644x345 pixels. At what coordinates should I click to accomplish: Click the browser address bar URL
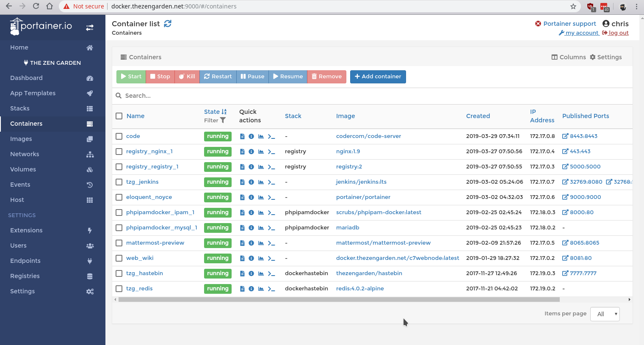click(174, 6)
